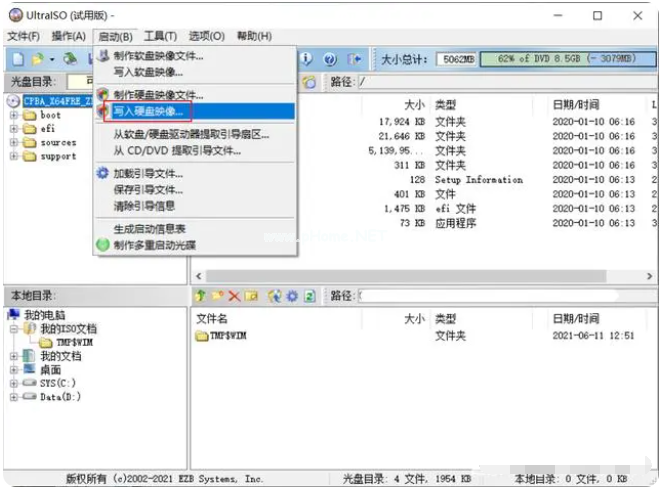Click the Open file toolbar icon
Screen dimensions: 660x489
(x=38, y=59)
